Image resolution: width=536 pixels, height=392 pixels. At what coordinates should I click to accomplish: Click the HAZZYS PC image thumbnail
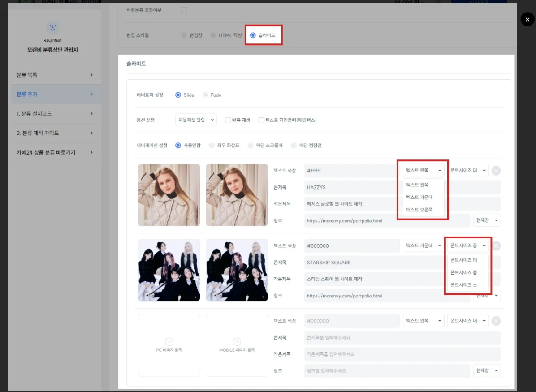point(169,195)
